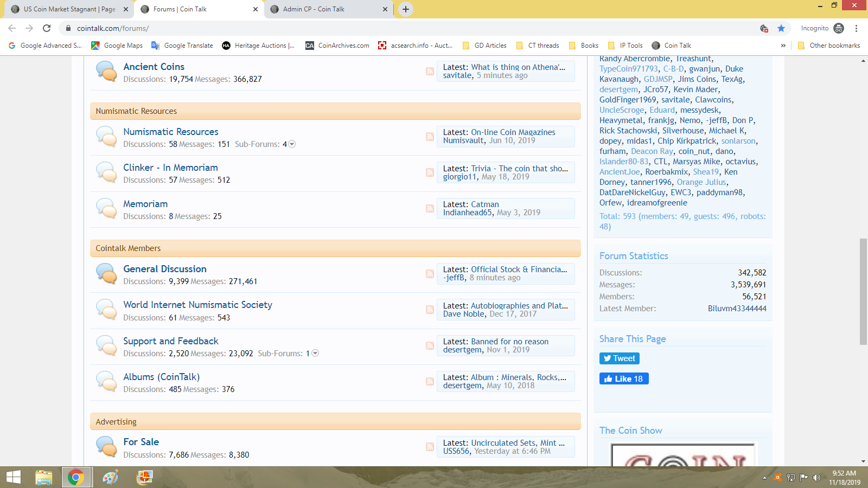The height and width of the screenshot is (488, 868).
Task: Reload the page using the refresh icon
Action: 47,28
